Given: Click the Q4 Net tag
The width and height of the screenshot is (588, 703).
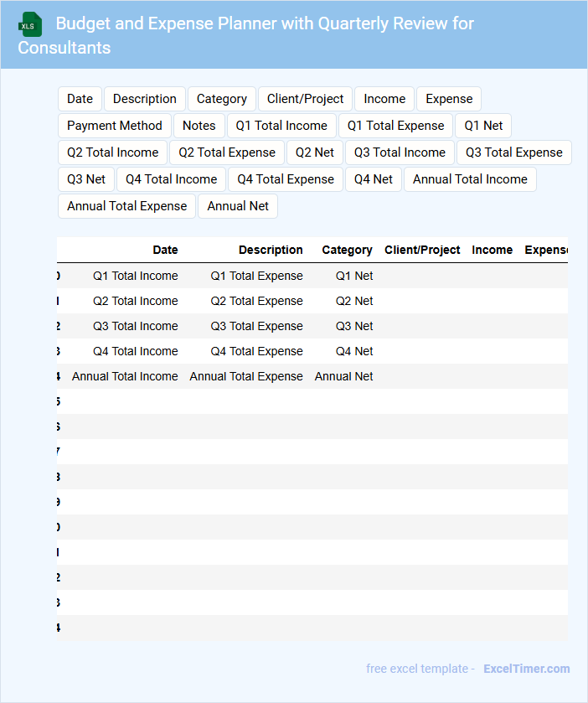Looking at the screenshot, I should click(374, 179).
